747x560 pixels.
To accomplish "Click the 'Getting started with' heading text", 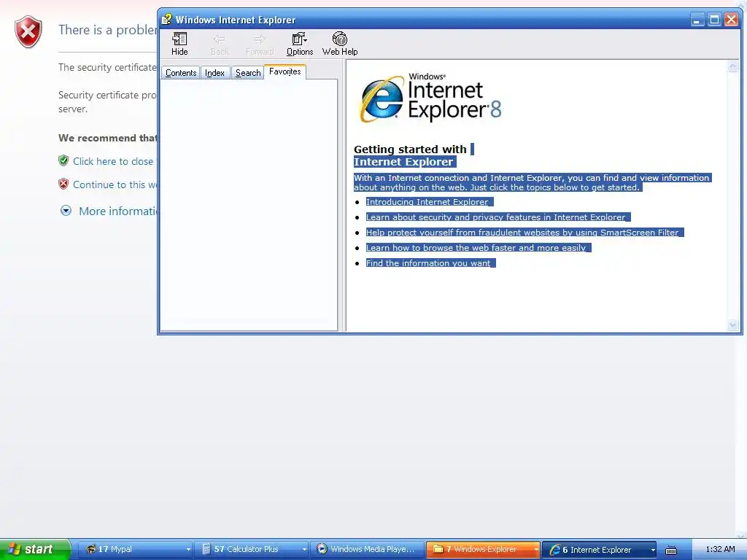I will 410,149.
